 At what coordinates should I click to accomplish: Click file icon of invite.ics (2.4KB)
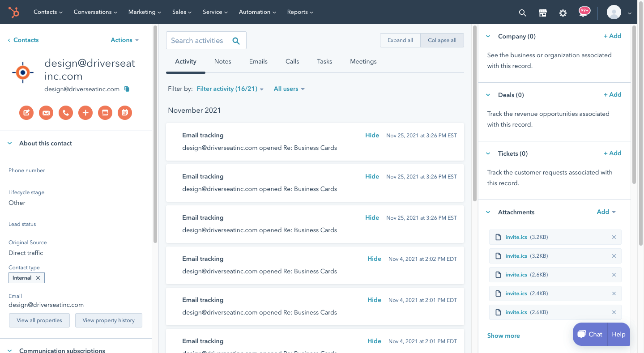pyautogui.click(x=498, y=293)
